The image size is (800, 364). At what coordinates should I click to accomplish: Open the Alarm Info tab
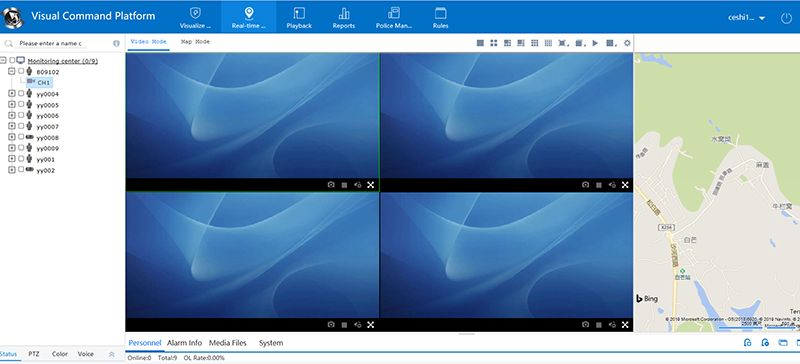[184, 343]
